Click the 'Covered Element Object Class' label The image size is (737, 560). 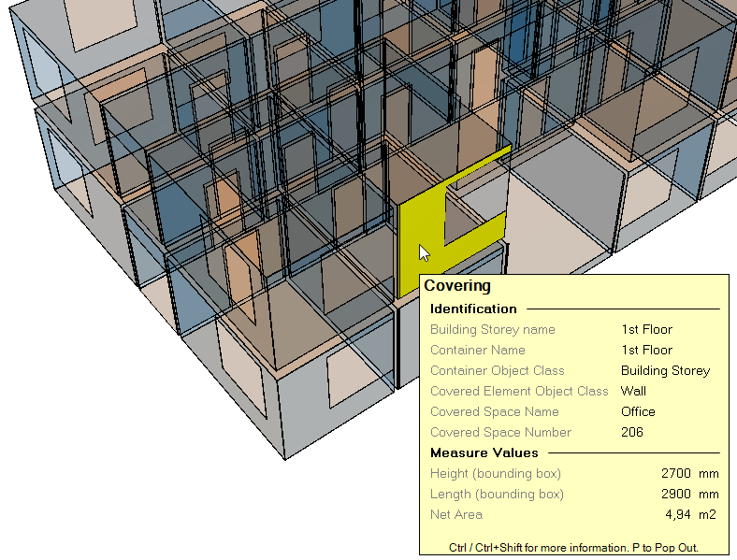[x=519, y=392]
